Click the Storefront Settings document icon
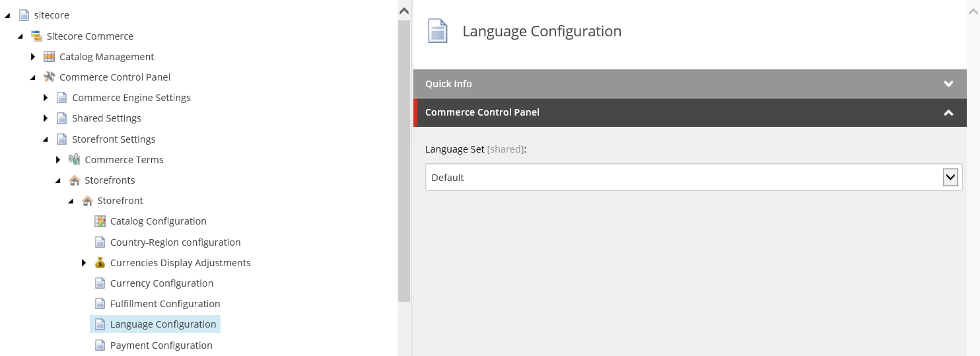 tap(61, 139)
